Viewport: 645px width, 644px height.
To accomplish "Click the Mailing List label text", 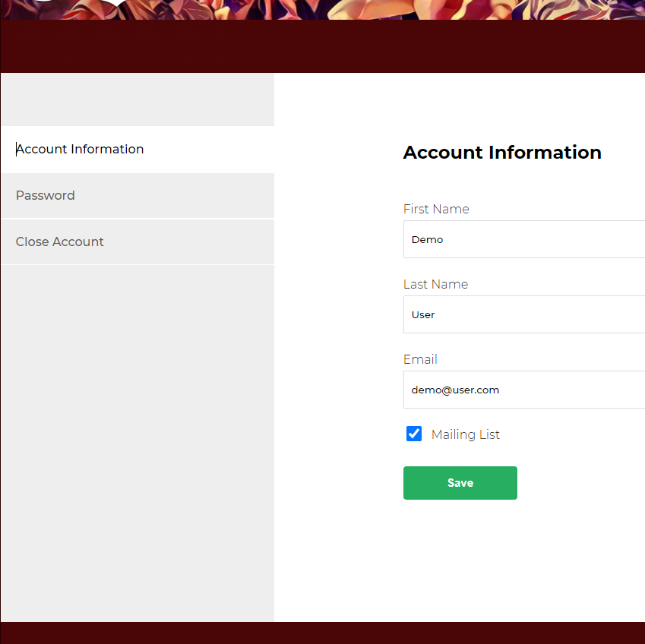I will click(465, 434).
